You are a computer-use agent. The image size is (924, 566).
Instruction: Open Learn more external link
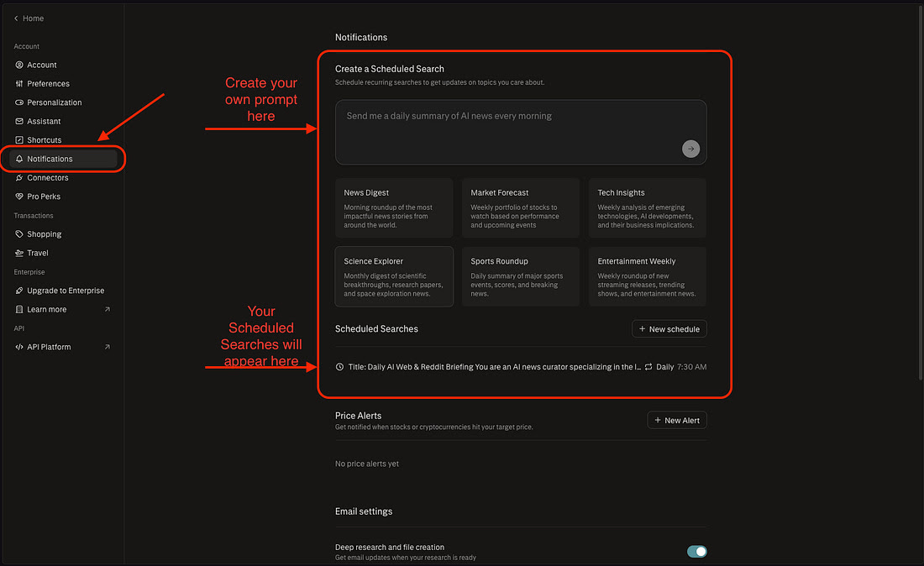tap(107, 310)
